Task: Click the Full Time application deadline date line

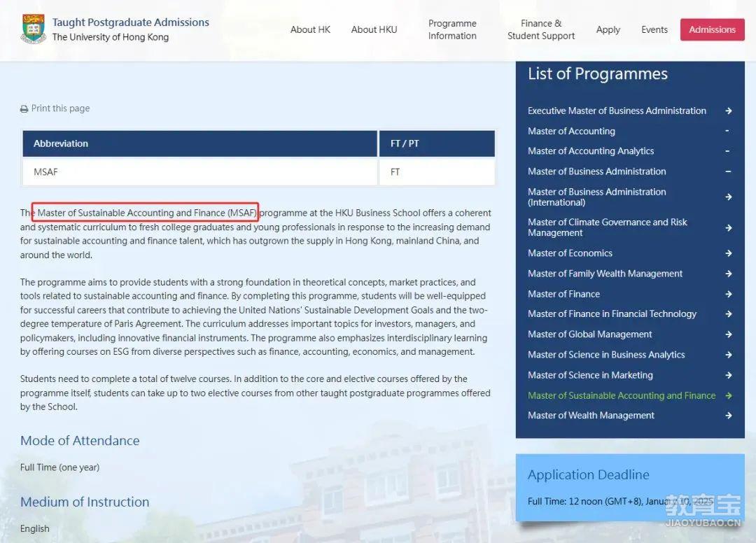Action: (620, 502)
